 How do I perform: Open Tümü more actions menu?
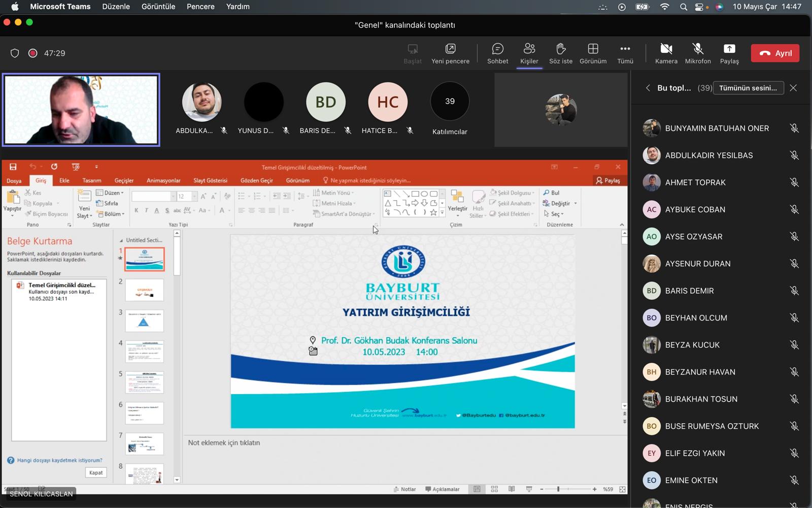(625, 53)
